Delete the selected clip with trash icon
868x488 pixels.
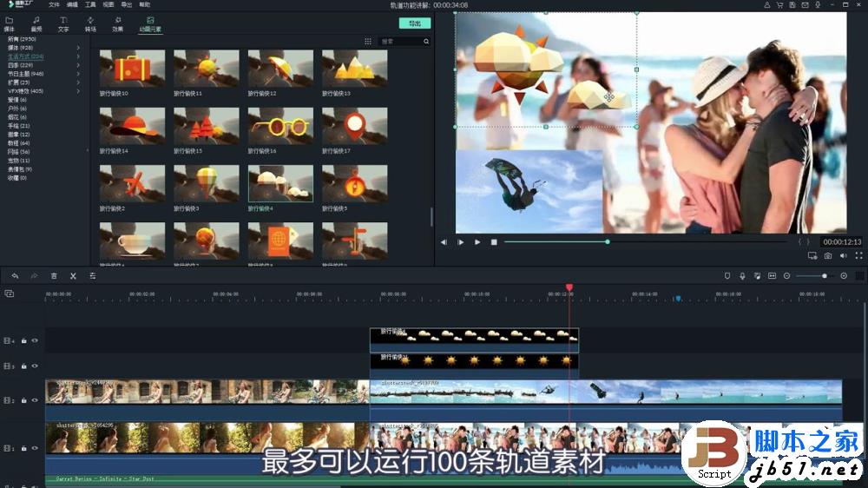point(54,276)
